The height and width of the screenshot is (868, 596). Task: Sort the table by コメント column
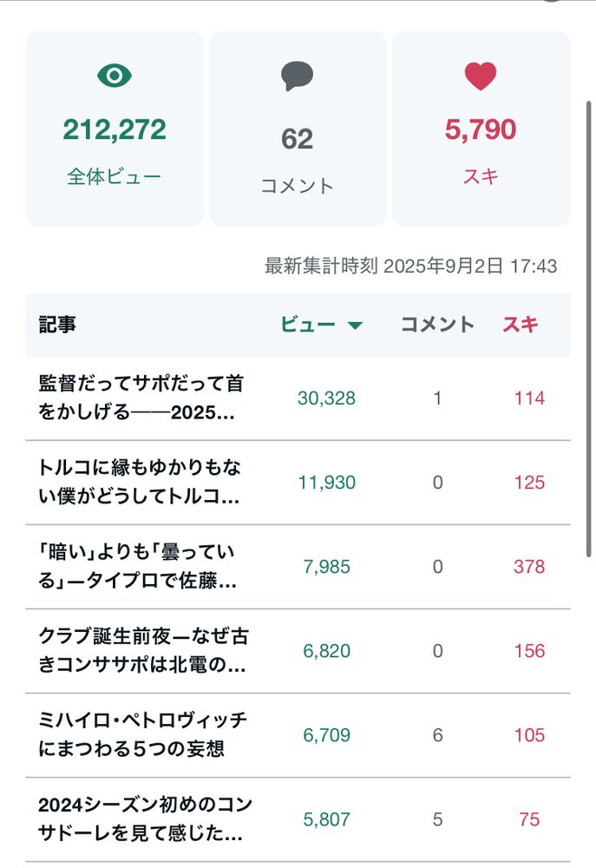pyautogui.click(x=437, y=325)
